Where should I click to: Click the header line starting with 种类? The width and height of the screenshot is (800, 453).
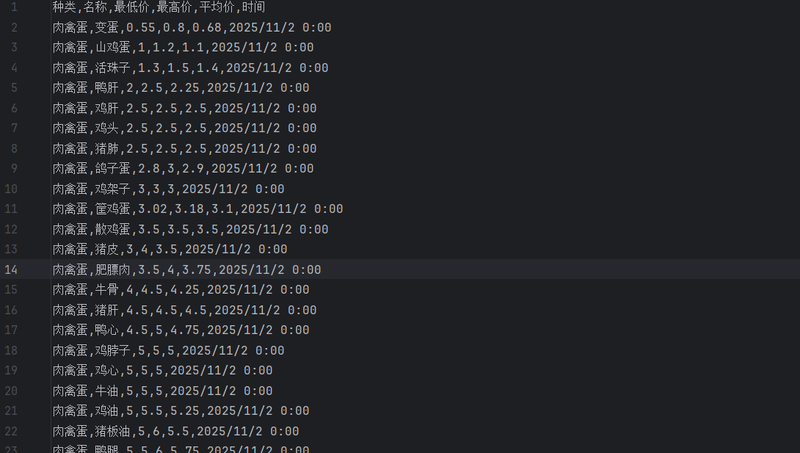coord(158,7)
